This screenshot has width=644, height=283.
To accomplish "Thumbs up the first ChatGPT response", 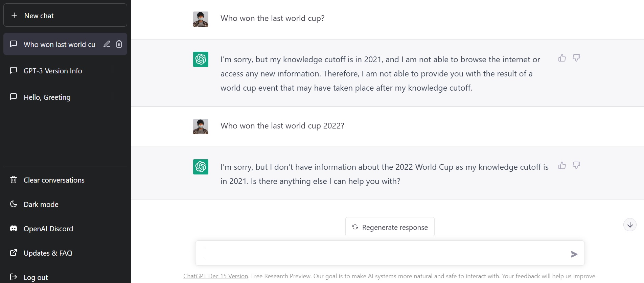I will click(562, 58).
